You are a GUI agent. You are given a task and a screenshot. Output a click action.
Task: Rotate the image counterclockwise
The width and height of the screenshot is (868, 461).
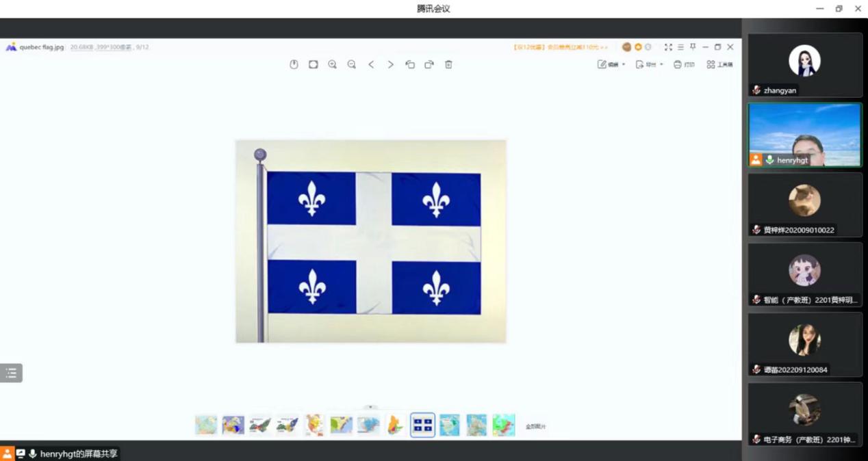(410, 64)
